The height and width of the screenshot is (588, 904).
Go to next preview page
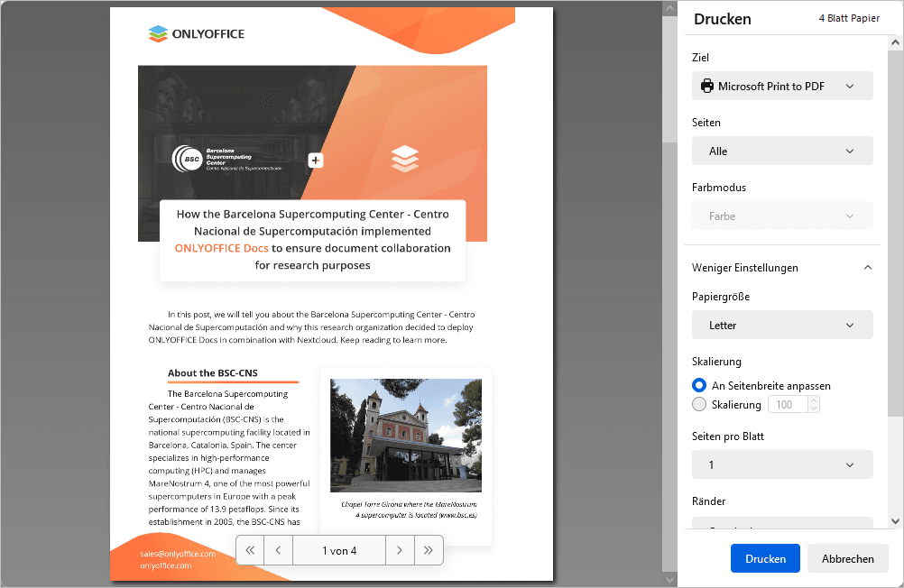click(400, 550)
